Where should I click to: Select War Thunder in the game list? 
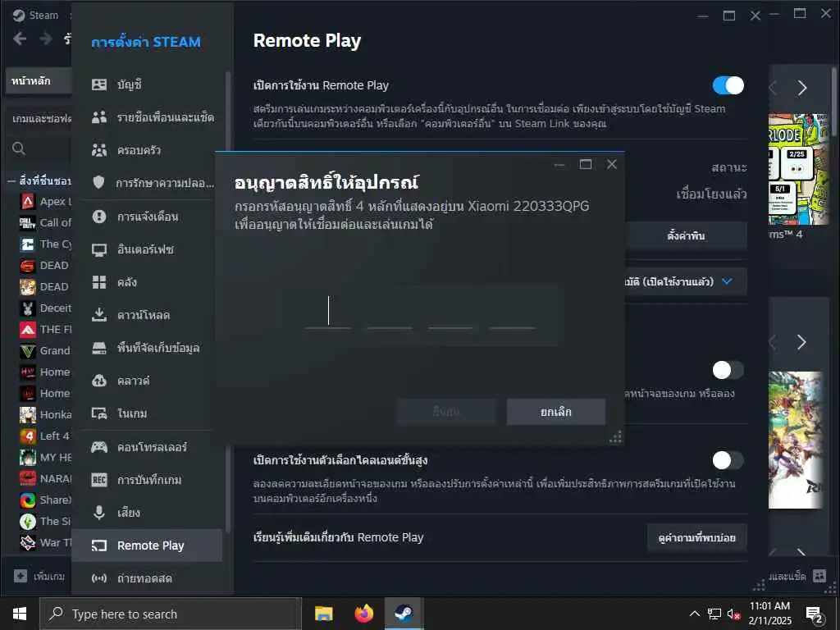tap(46, 543)
